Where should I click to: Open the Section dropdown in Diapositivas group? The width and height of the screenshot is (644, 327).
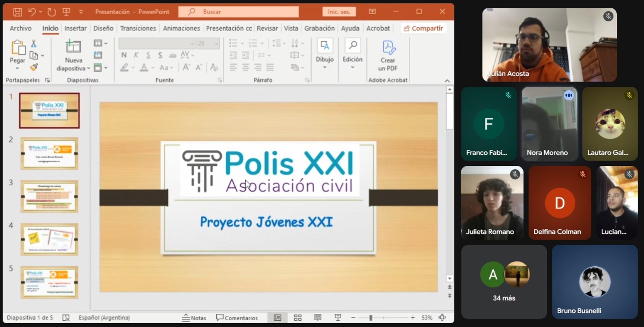coord(100,67)
